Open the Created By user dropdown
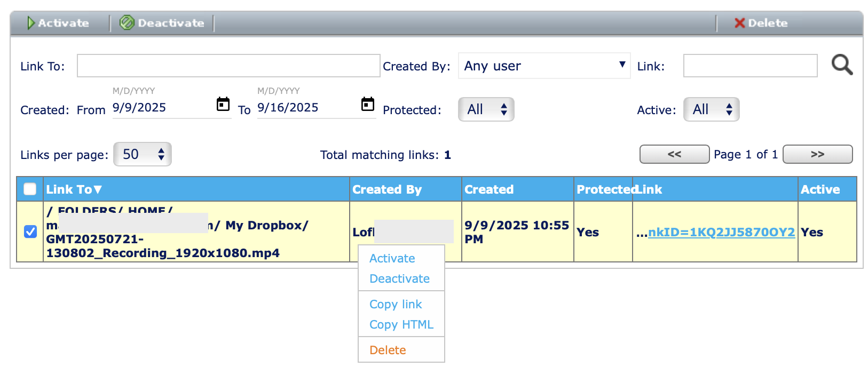Image resolution: width=868 pixels, height=367 pixels. coord(544,66)
